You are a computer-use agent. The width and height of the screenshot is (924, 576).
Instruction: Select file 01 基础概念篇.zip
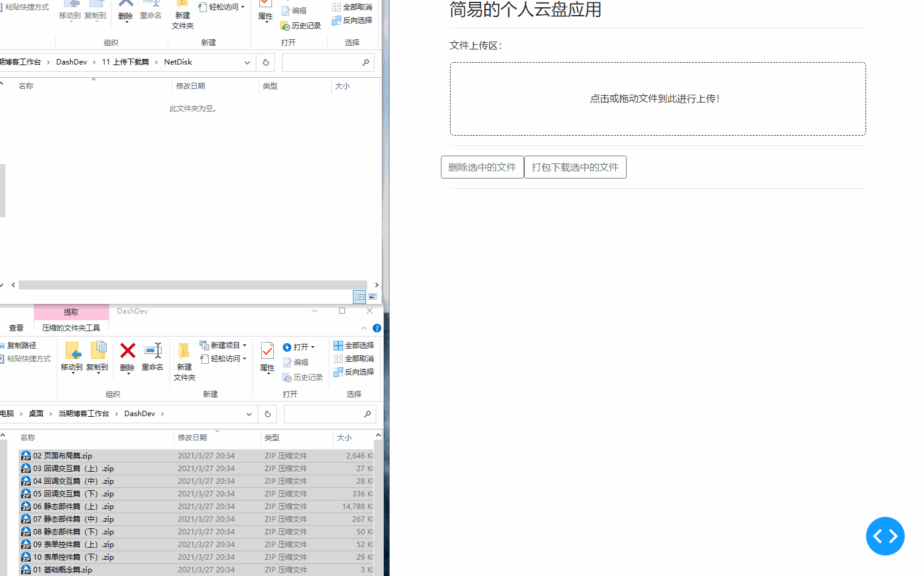tap(196, 570)
